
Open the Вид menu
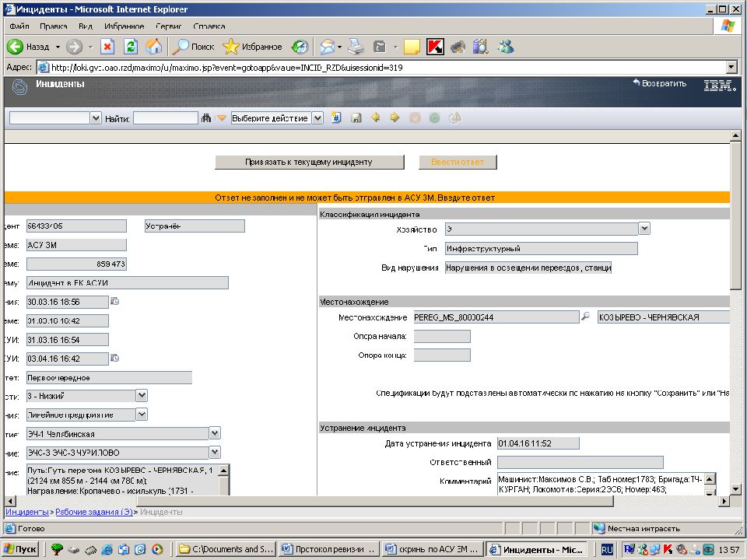[x=86, y=26]
